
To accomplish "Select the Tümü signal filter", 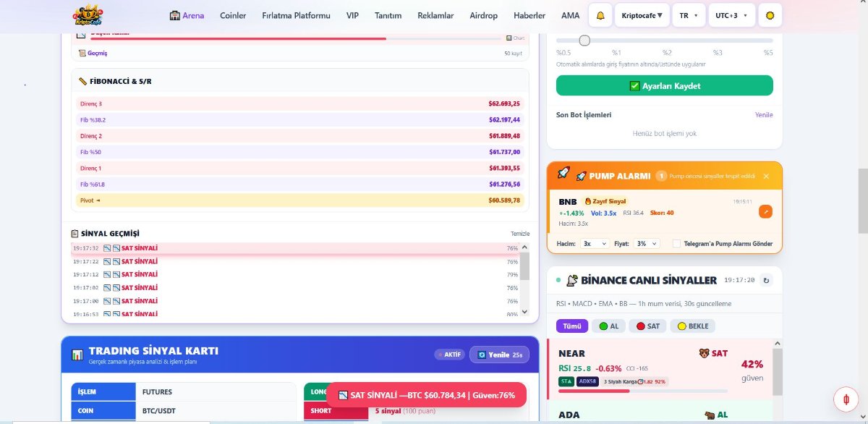I will (x=572, y=326).
